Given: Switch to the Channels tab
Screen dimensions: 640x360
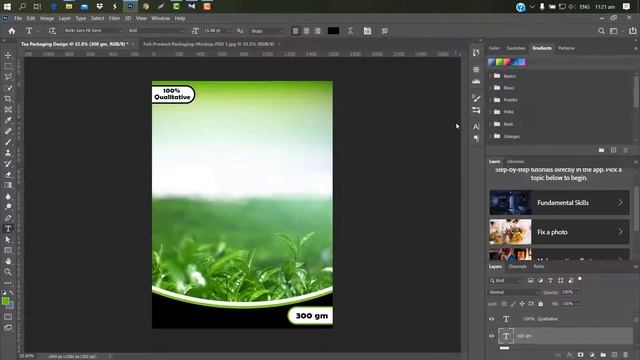Looking at the screenshot, I should click(x=517, y=267).
